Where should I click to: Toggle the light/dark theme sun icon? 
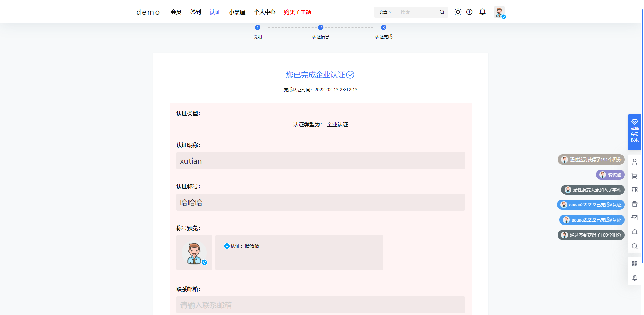point(458,12)
